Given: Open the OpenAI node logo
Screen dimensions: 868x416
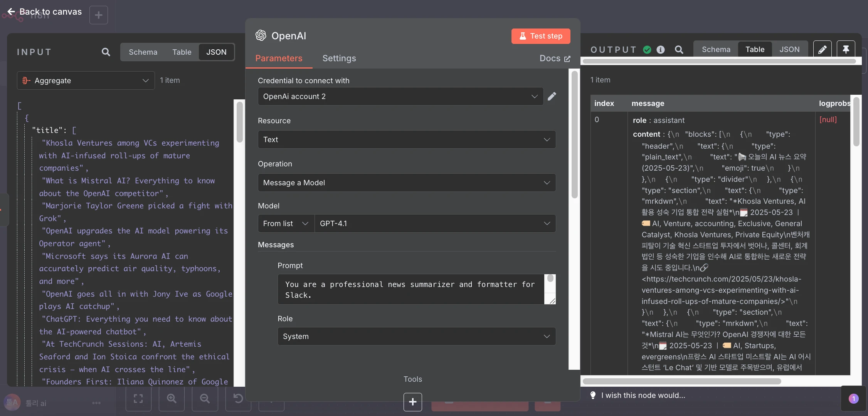Looking at the screenshot, I should click(261, 35).
